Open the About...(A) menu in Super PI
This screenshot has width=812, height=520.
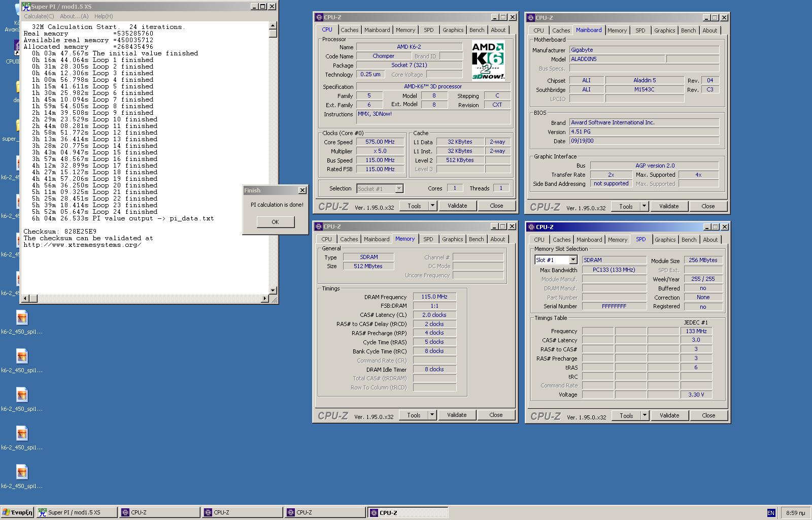pyautogui.click(x=74, y=16)
